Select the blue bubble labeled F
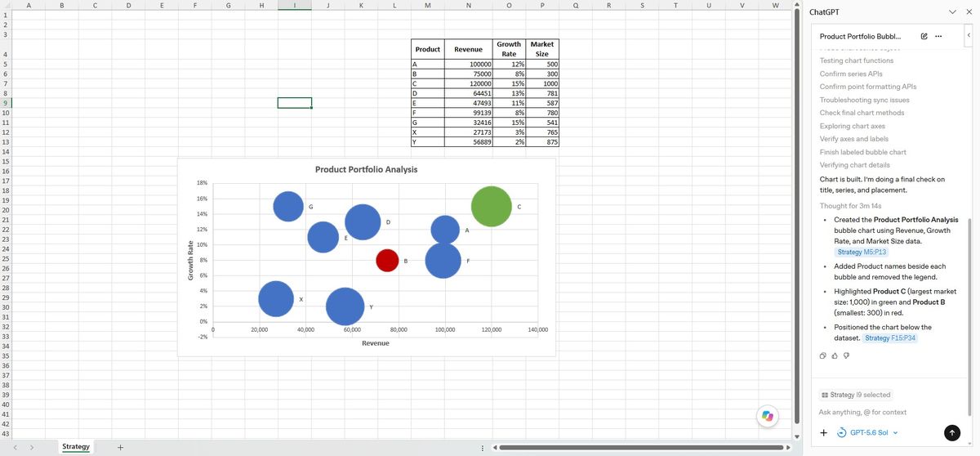The width and height of the screenshot is (980, 456). coord(443,261)
